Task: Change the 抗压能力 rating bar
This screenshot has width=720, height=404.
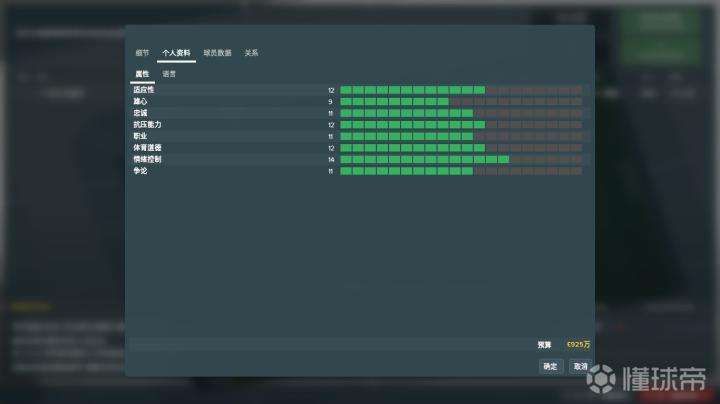Action: (x=461, y=124)
